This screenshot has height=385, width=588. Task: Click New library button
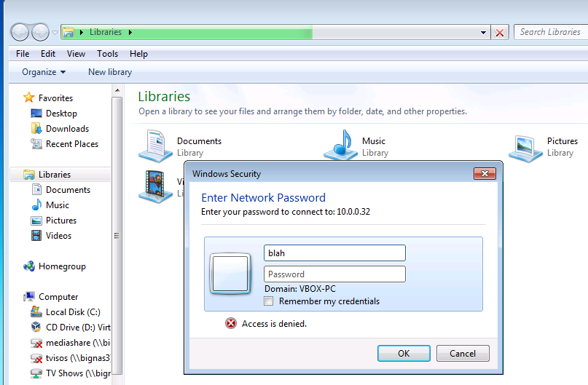click(x=110, y=72)
